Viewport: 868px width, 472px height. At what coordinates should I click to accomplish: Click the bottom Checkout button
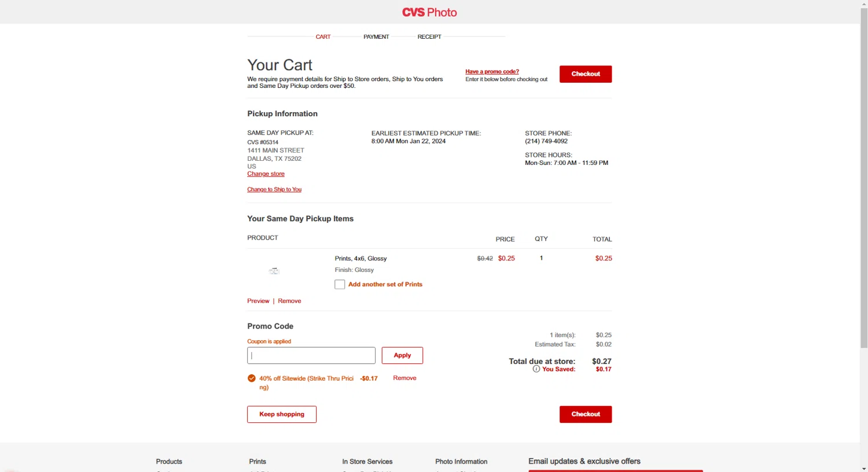coord(586,414)
